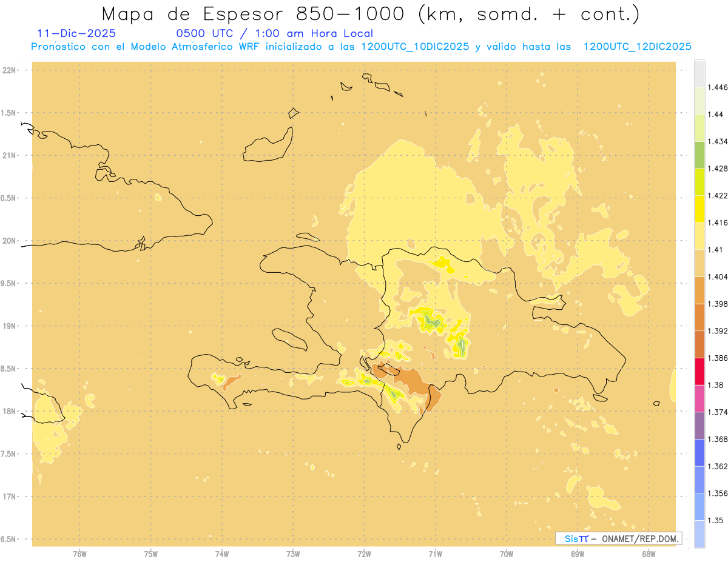
Task: Click the '6.5N' latitude label
Action: [x=9, y=540]
